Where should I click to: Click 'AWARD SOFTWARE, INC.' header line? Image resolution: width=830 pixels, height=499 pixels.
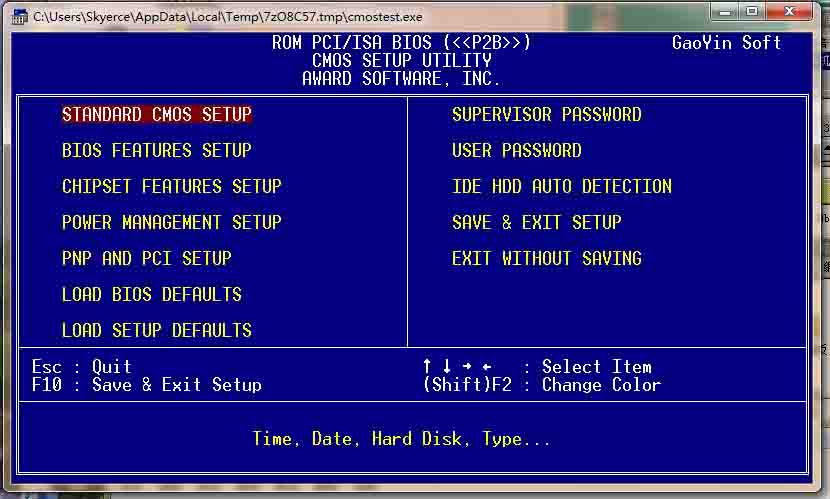tap(401, 78)
